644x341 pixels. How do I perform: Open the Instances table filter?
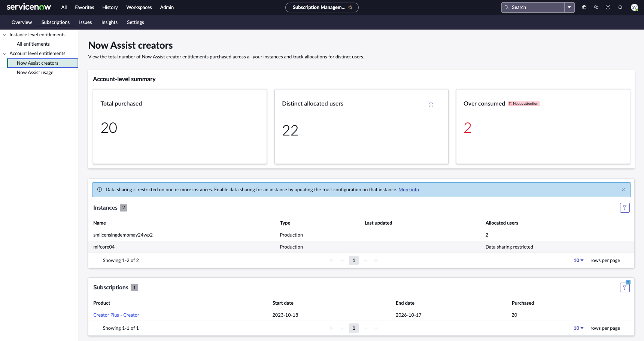click(x=625, y=208)
